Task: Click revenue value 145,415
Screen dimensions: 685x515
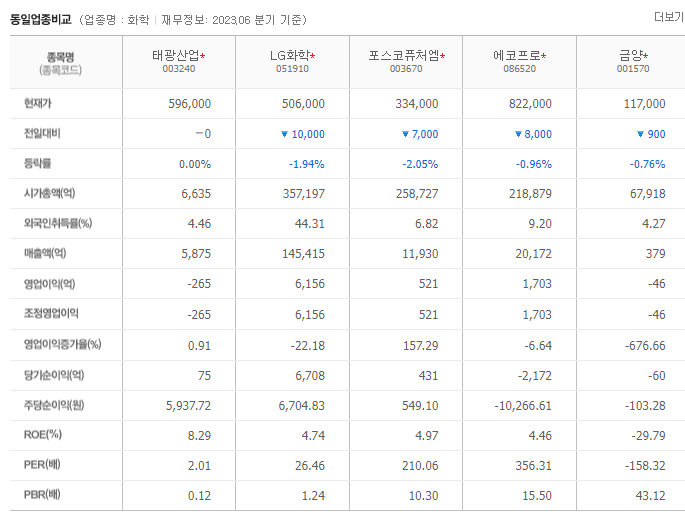Action: (304, 254)
